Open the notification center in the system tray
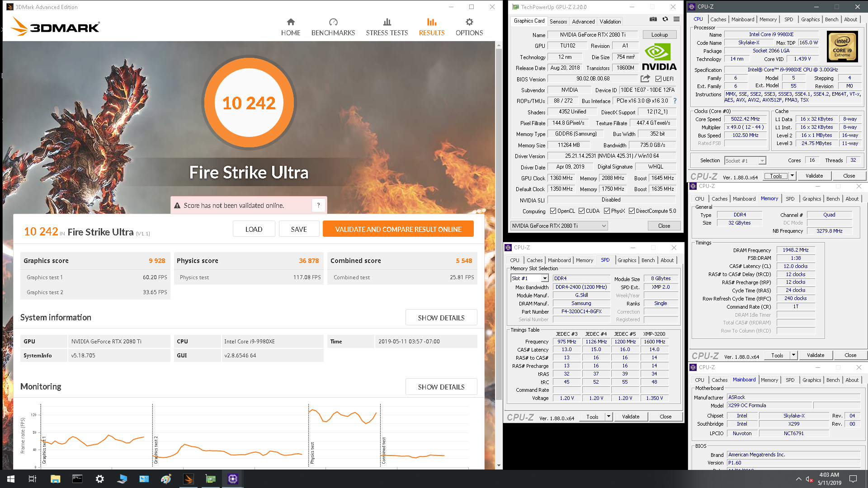 (853, 479)
